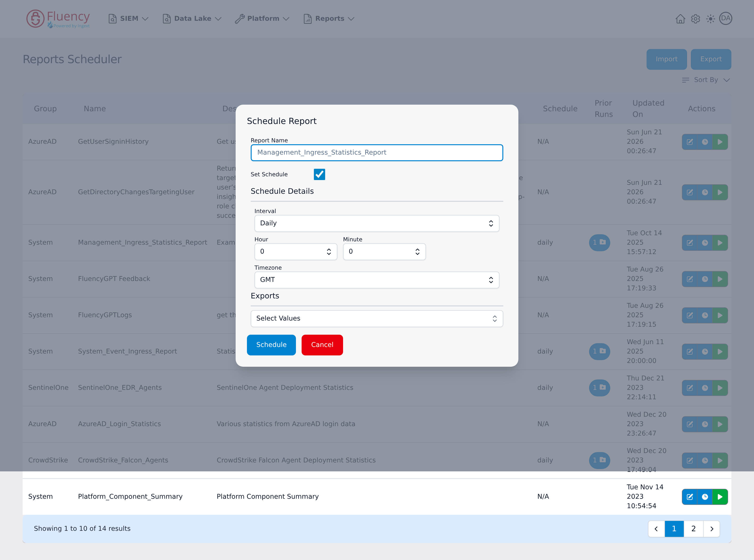Viewport: 754px width, 560px height.
Task: Edit the Management_Ingress_Statistics_Report row
Action: (690, 243)
